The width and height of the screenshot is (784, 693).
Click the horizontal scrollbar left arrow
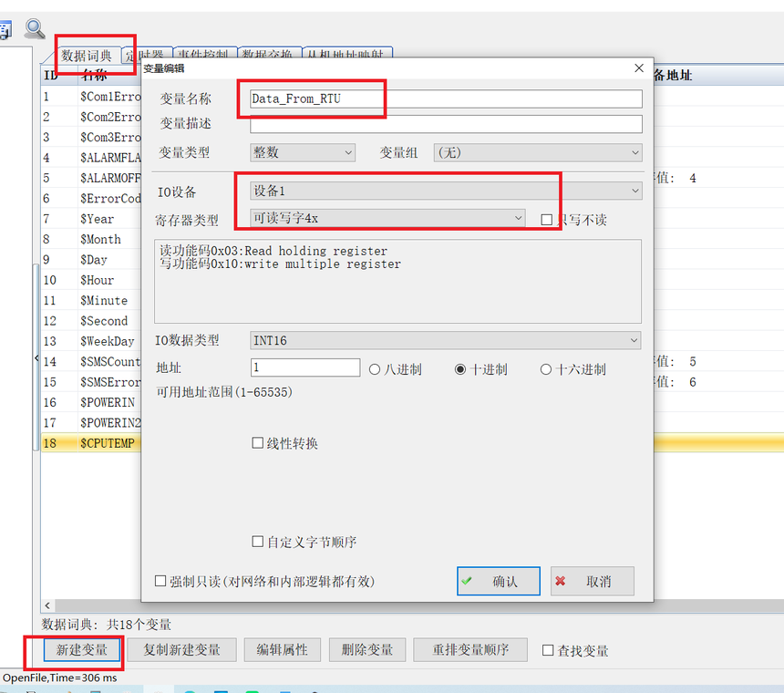47,605
